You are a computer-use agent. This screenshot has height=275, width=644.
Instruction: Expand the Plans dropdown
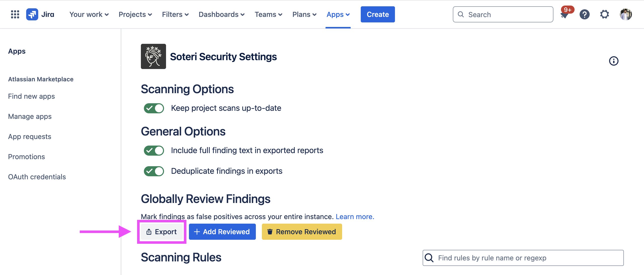304,14
